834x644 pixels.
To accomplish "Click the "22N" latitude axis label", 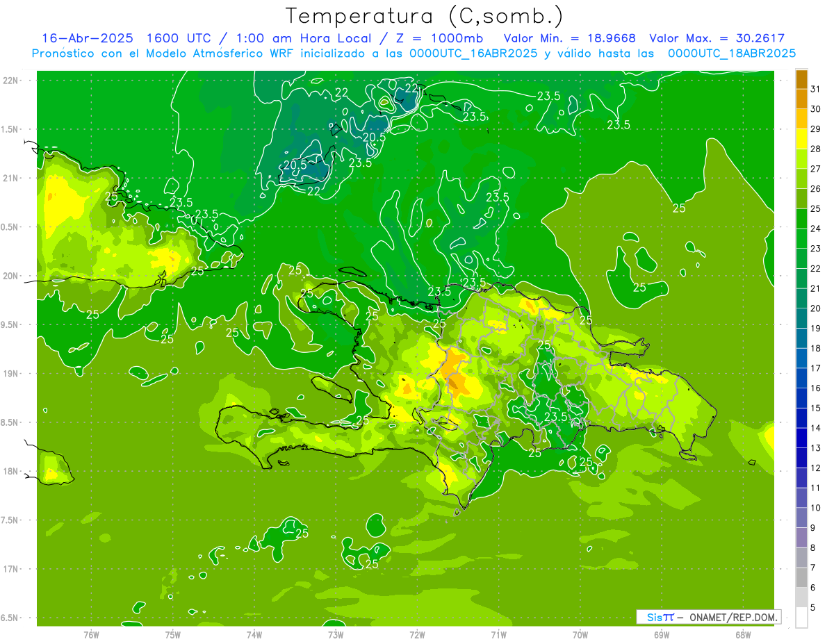I will tap(11, 80).
